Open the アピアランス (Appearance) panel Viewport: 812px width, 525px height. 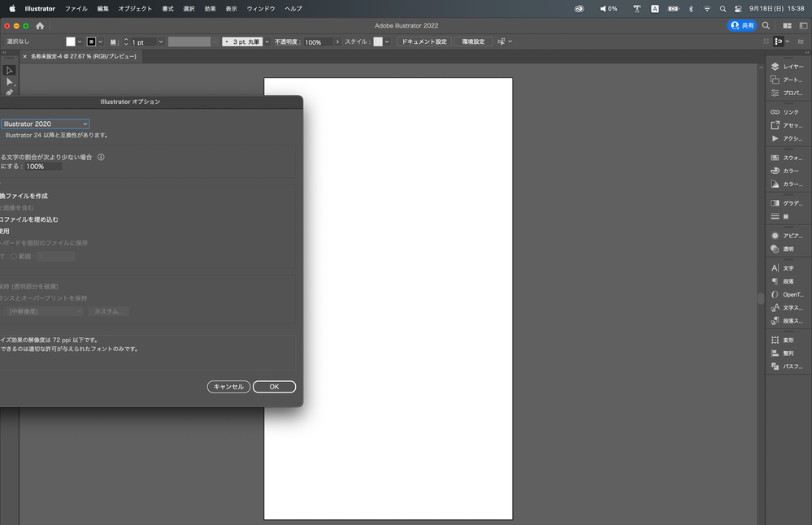(787, 236)
